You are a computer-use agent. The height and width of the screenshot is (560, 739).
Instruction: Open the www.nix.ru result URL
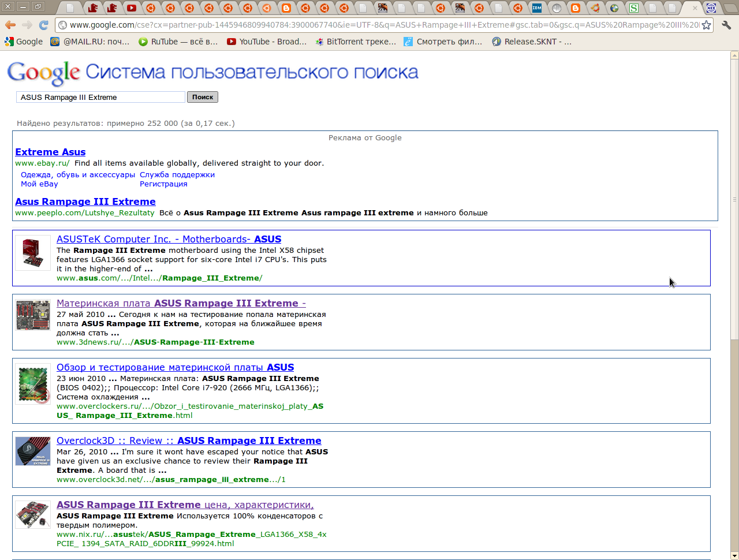tap(192, 539)
